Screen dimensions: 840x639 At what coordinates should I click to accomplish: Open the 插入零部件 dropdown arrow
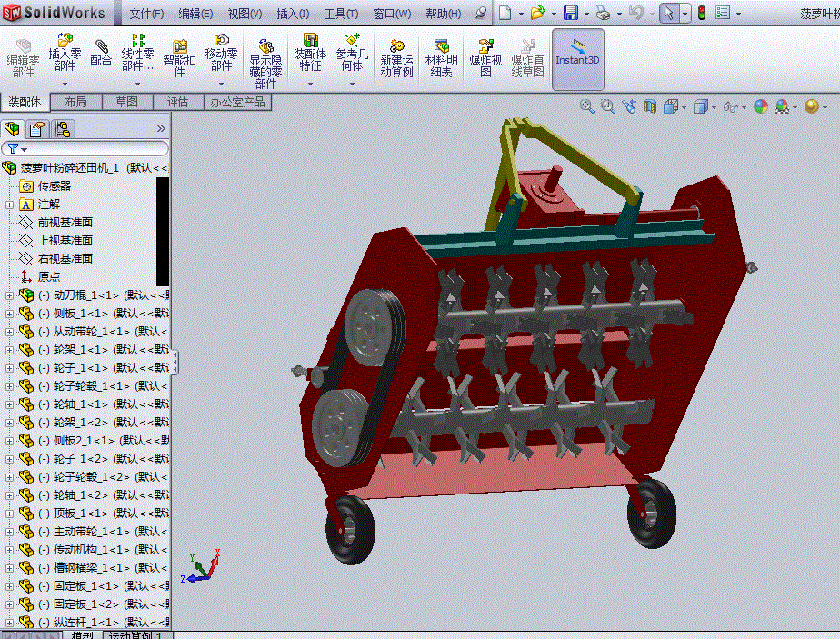(x=64, y=84)
